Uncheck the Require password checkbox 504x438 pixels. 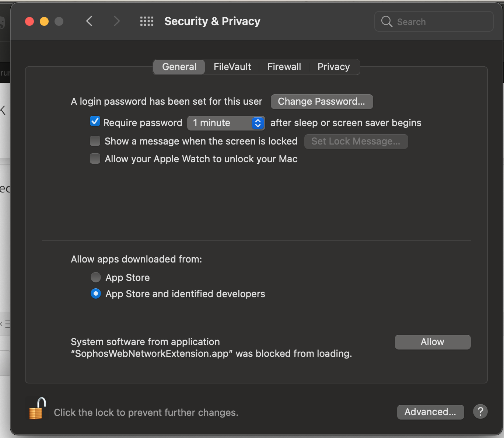[95, 121]
